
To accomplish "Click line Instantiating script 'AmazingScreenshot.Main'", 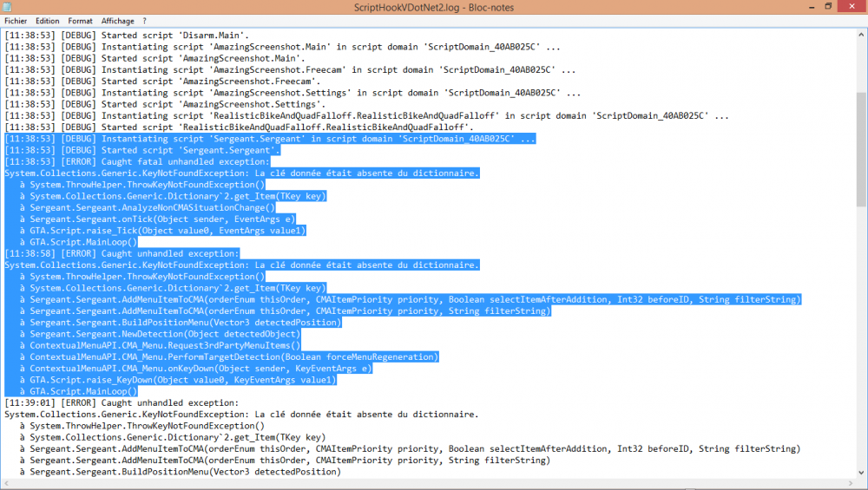I will click(x=282, y=47).
